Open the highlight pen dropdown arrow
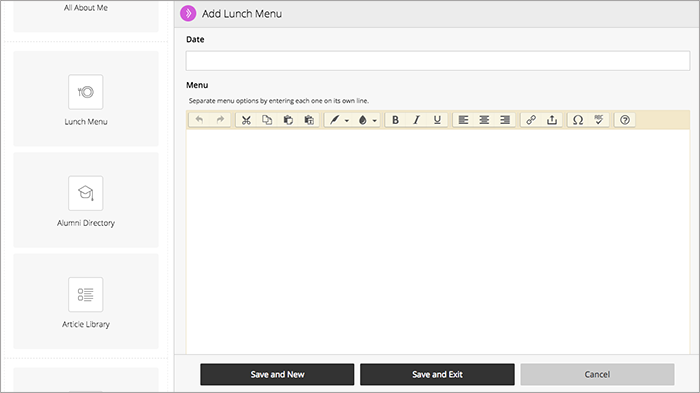Screen dimensions: 700x393 [347, 120]
